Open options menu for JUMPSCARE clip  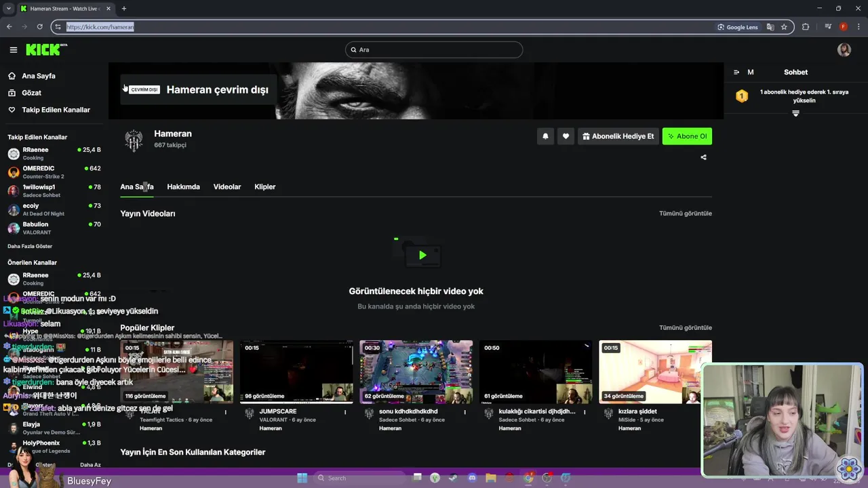[x=345, y=412]
